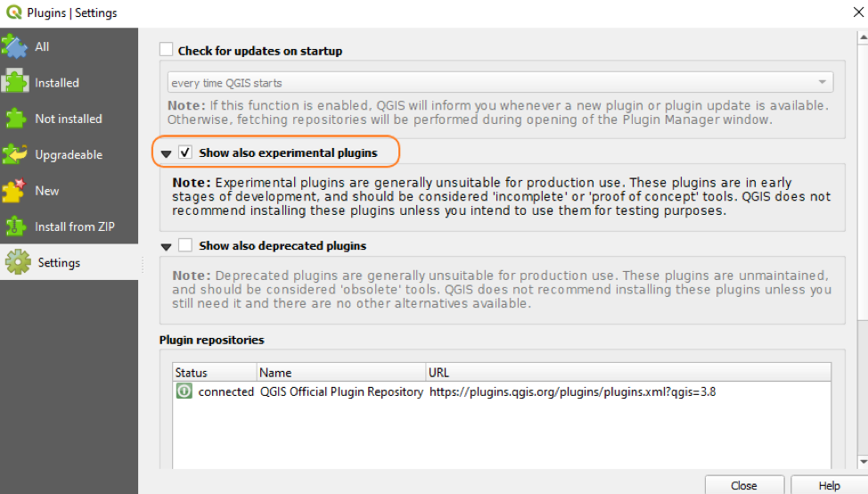Click the Close button

(x=744, y=485)
